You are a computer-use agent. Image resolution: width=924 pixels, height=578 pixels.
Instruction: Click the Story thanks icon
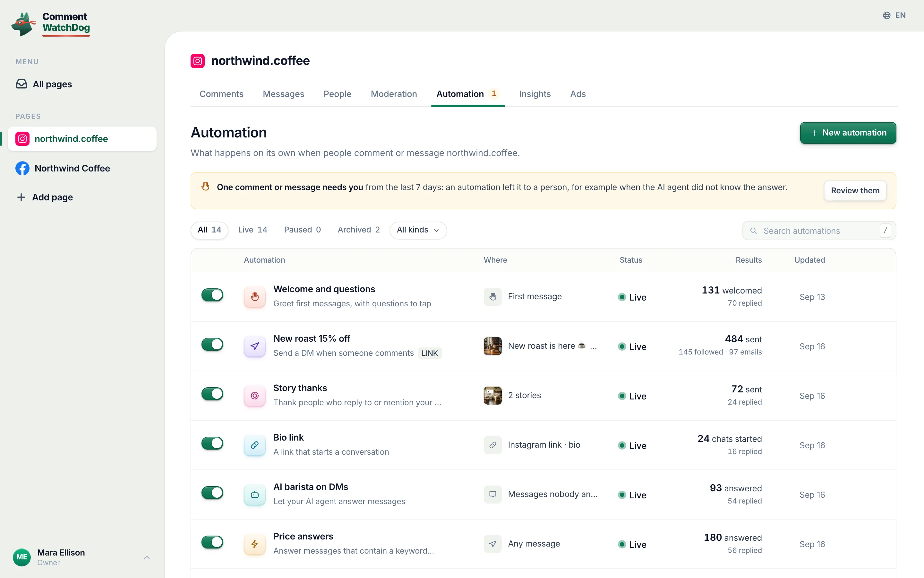coord(255,396)
